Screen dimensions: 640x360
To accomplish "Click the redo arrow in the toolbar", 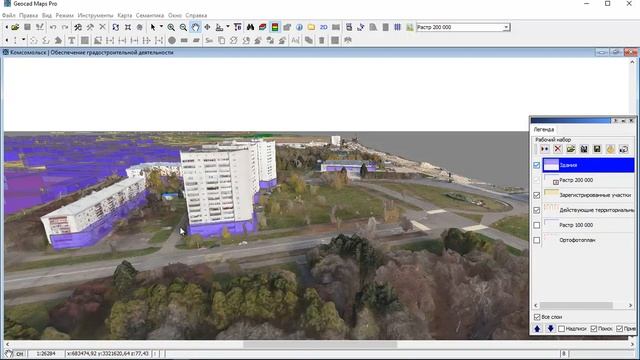I will [65, 27].
